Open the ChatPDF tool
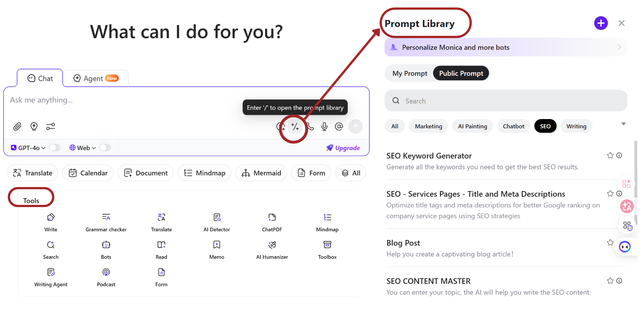This screenshot has height=328, width=644. point(272,222)
